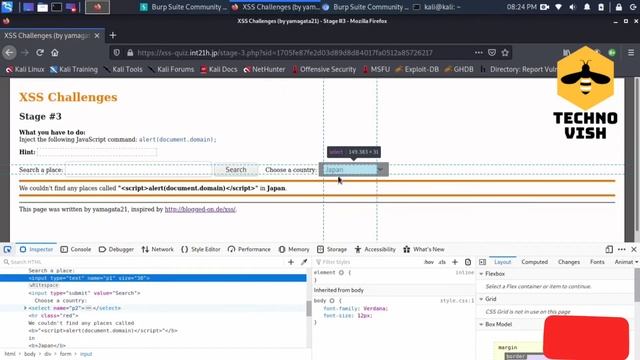
Task: Click the browser address bar URL
Action: point(285,53)
